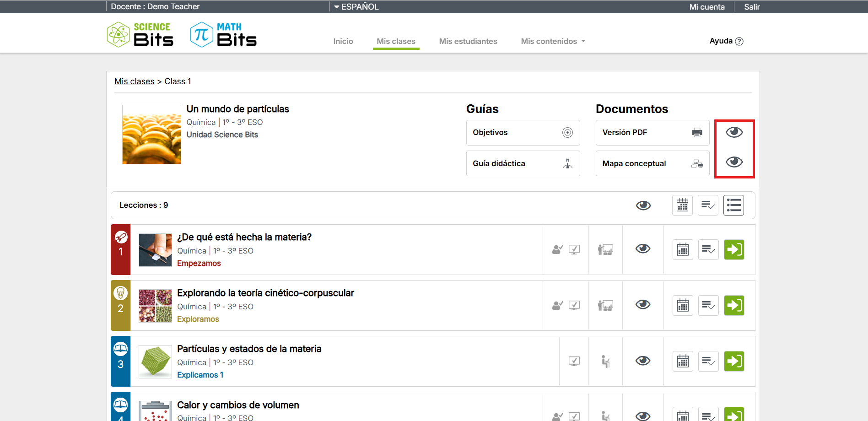Toggle visibility of lesson 2
This screenshot has width=868, height=421.
pos(643,304)
